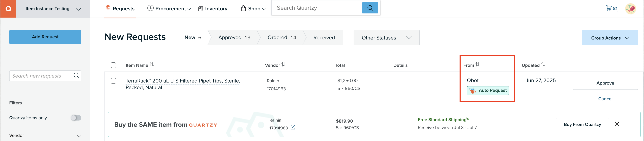The width and height of the screenshot is (644, 141).
Task: Cancel the TerraRack pipet tips request
Action: click(605, 99)
